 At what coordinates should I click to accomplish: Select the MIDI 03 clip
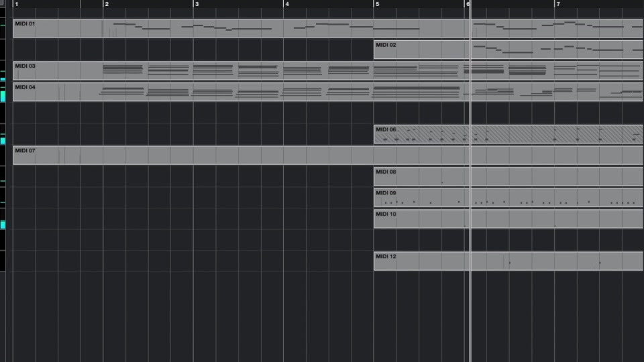coord(328,70)
